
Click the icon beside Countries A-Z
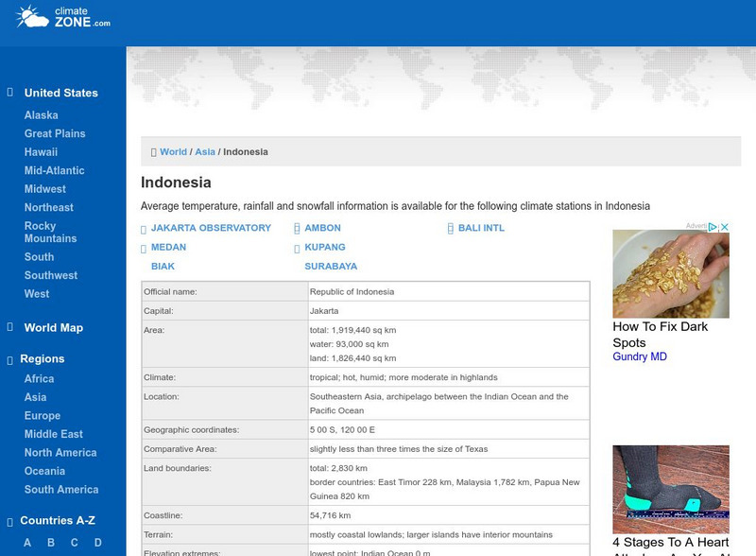9,519
